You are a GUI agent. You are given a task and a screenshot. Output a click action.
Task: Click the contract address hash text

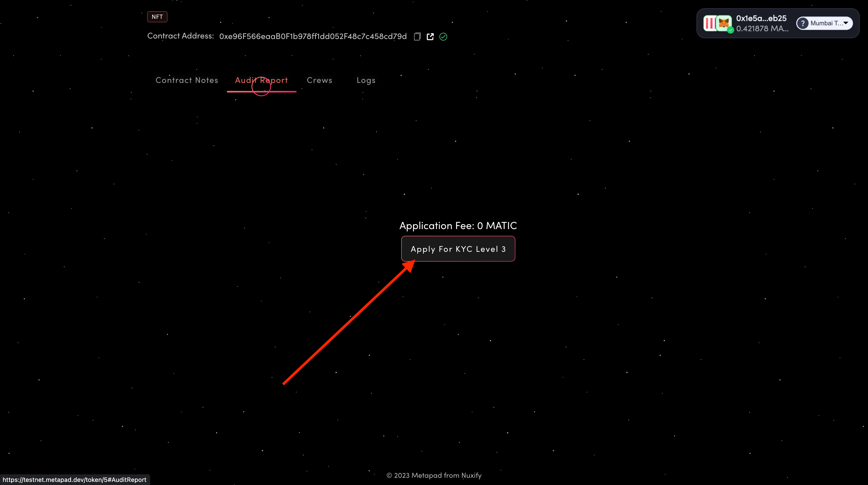[313, 36]
